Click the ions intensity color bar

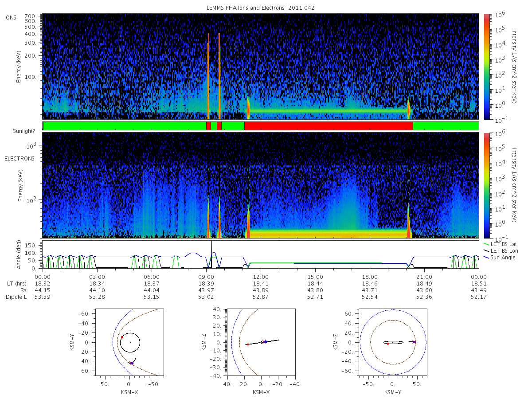[486, 66]
